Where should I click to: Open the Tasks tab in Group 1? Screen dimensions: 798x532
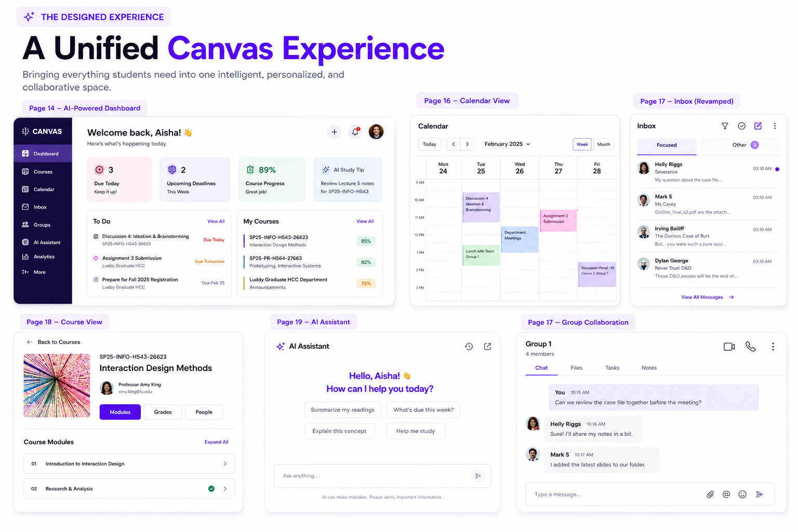(613, 368)
